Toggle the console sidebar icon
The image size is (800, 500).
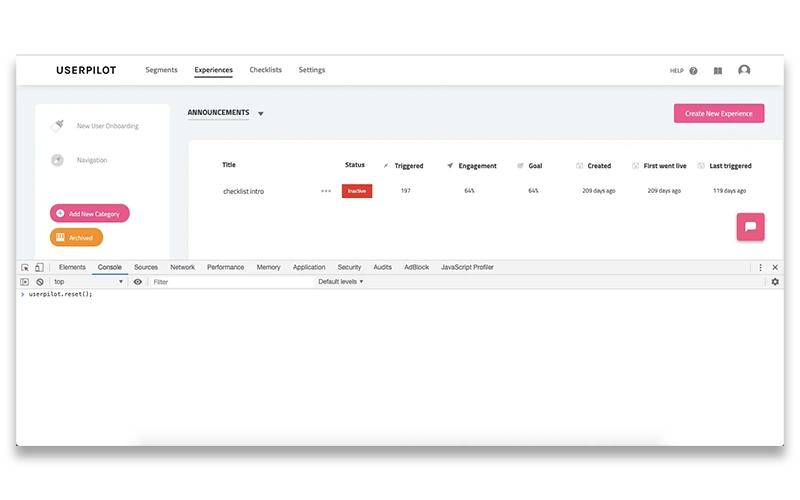coord(24,282)
